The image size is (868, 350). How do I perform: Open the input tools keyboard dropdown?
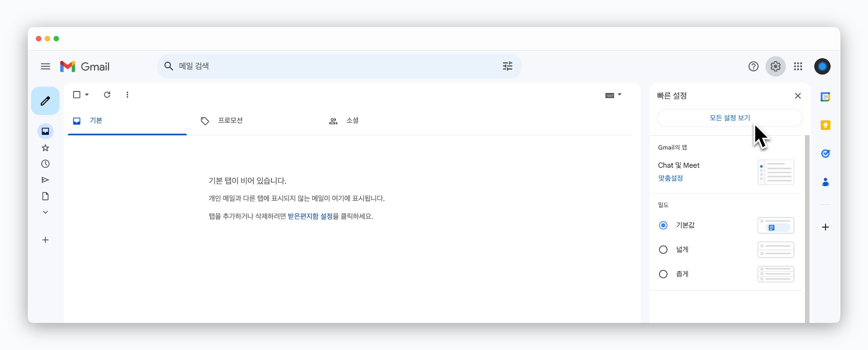[x=619, y=94]
